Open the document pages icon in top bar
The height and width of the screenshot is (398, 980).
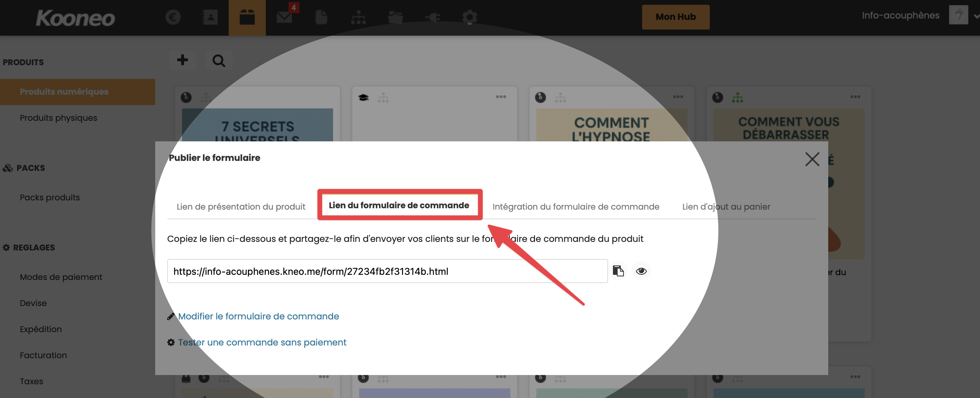pyautogui.click(x=321, y=17)
